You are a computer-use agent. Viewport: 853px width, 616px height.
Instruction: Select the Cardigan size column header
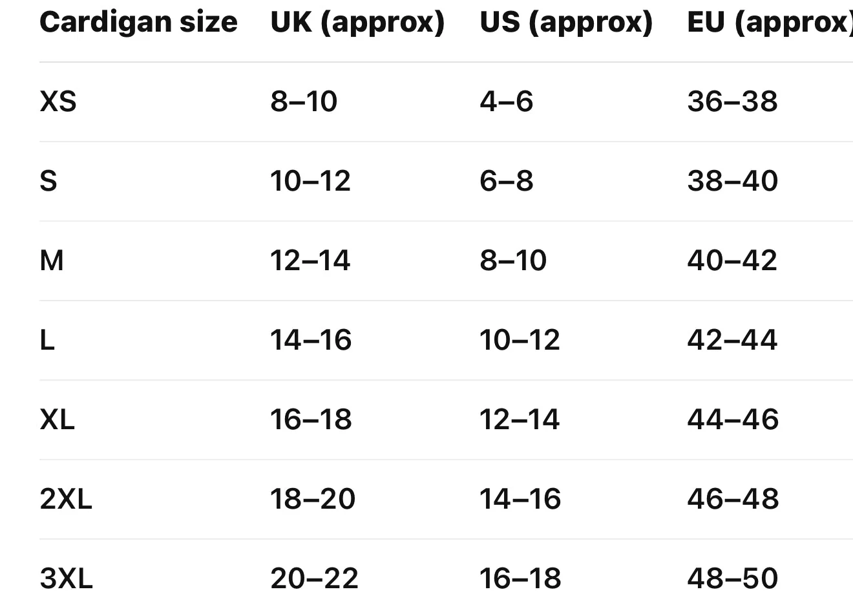click(138, 23)
